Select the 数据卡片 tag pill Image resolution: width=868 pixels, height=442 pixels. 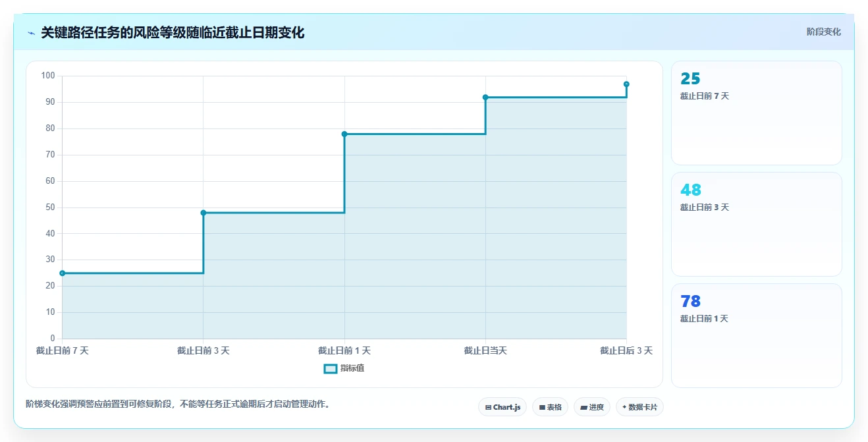tap(639, 407)
